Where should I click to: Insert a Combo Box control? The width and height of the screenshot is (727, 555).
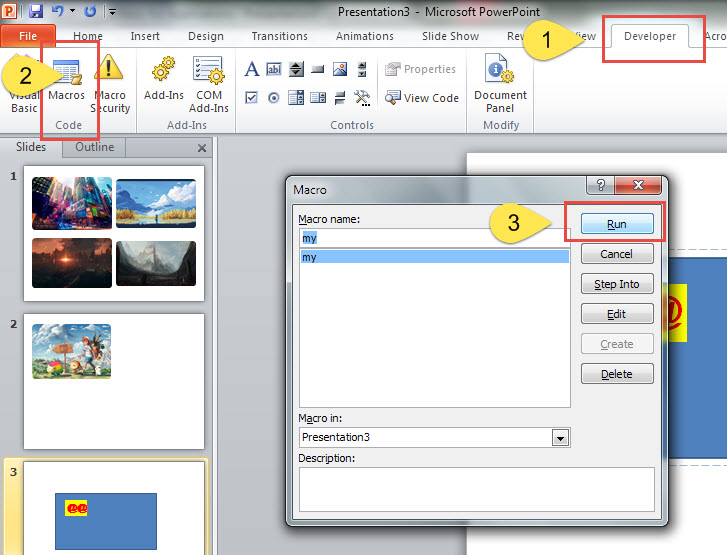click(296, 97)
